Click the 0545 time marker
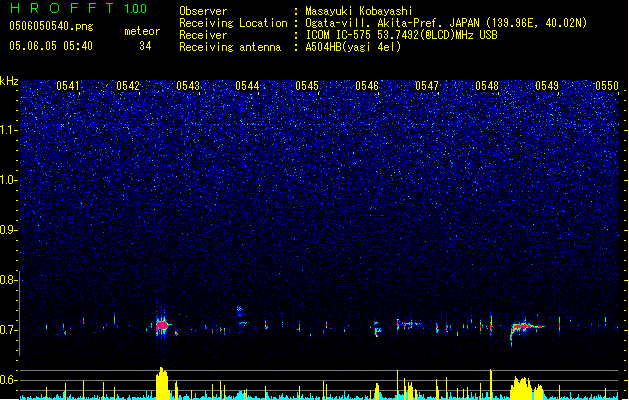 [x=307, y=86]
